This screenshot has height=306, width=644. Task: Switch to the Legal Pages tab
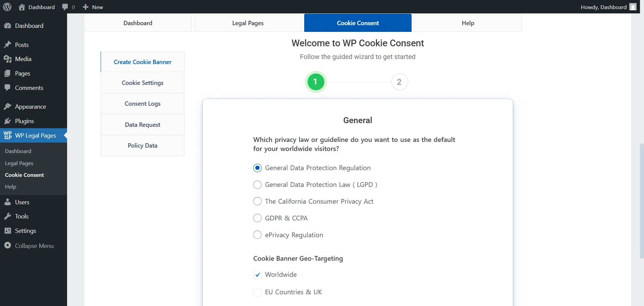click(248, 22)
